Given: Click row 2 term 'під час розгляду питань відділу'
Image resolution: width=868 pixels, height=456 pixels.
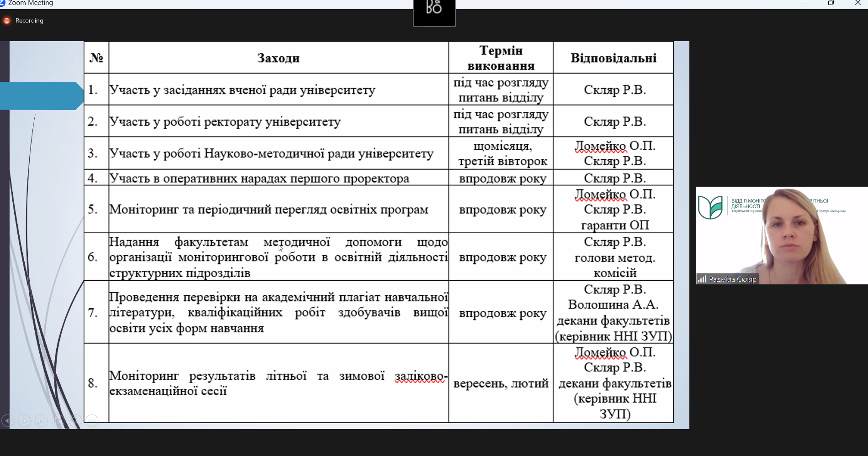Looking at the screenshot, I should click(x=501, y=122).
